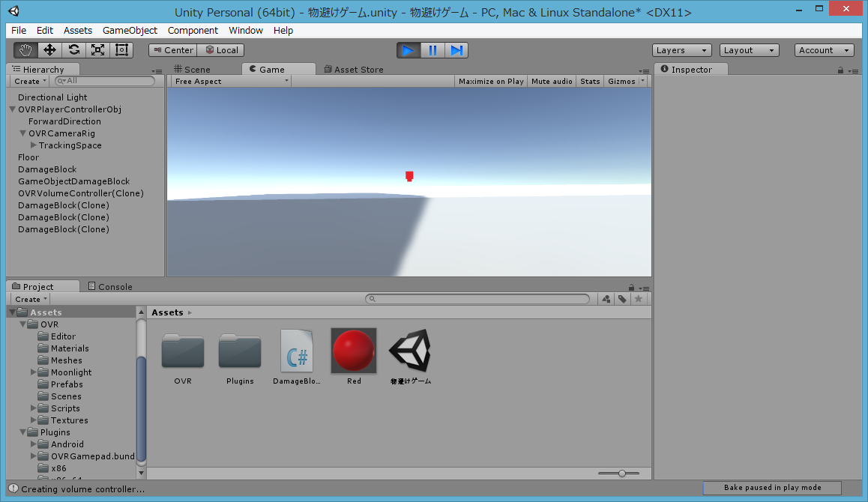Switch to the Scene tab
This screenshot has height=502, width=868.
click(x=192, y=69)
